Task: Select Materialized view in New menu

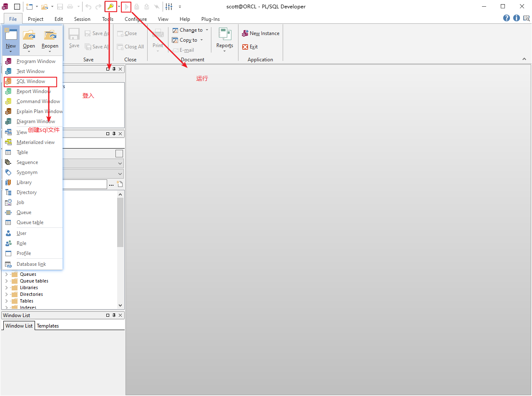Action: (x=33, y=142)
